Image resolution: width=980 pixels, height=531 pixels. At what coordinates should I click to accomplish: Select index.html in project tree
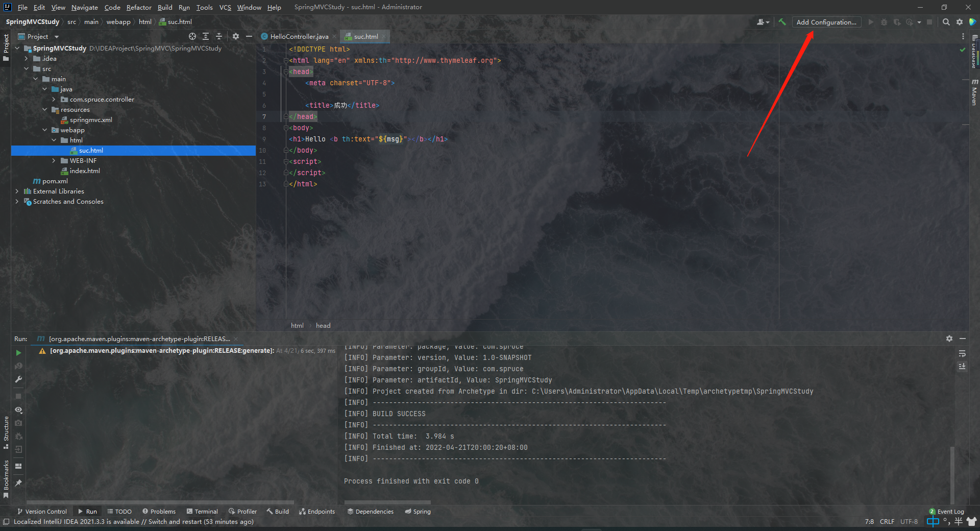(x=85, y=171)
